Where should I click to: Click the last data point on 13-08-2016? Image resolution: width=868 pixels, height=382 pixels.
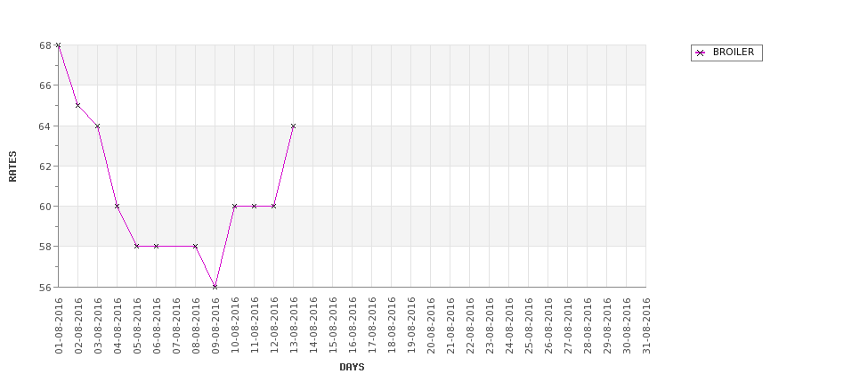293,126
